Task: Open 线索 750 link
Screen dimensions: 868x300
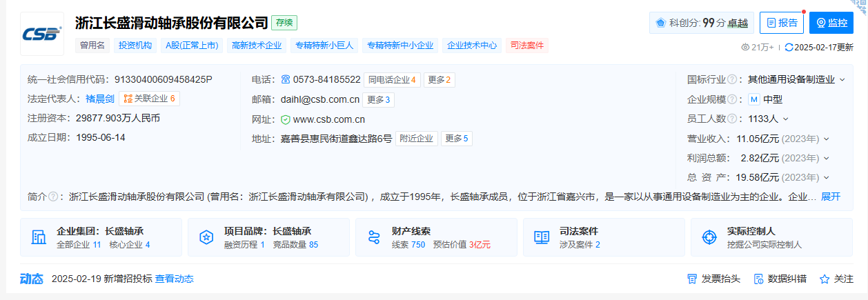Action: pyautogui.click(x=408, y=244)
